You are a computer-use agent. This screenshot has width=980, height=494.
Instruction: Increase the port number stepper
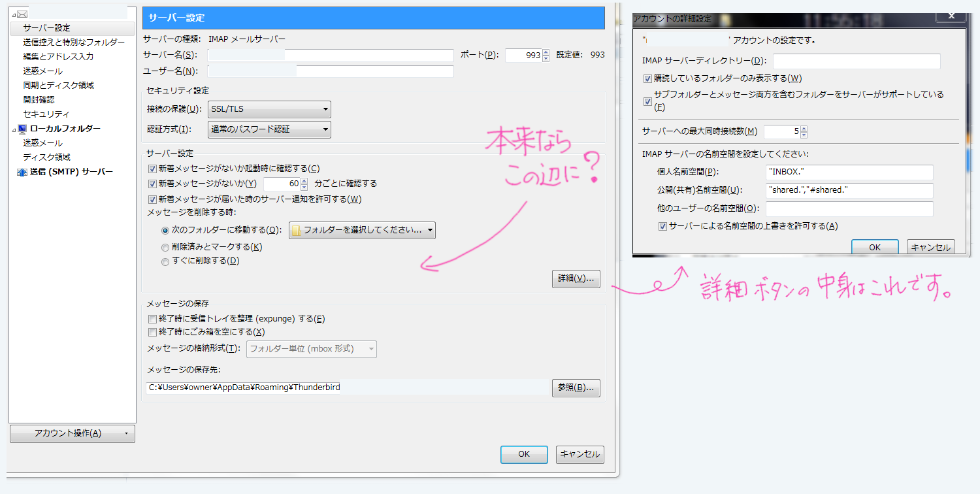pyautogui.click(x=546, y=52)
